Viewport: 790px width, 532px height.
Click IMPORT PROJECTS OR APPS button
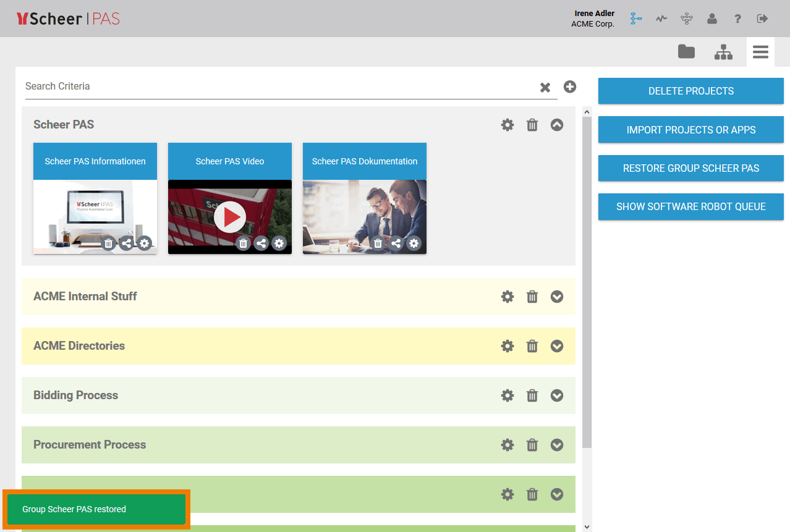(x=690, y=130)
